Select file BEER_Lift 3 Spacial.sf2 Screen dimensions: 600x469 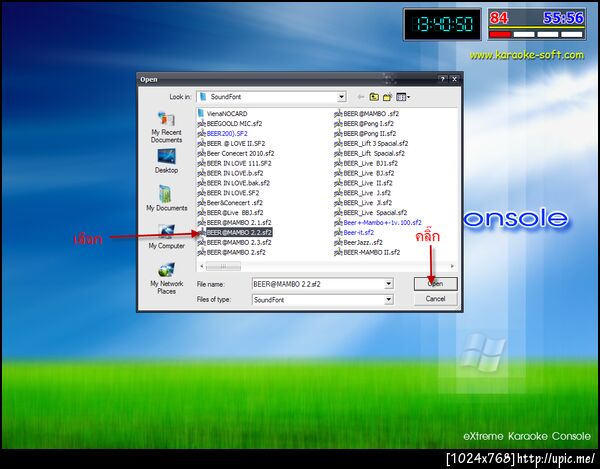(371, 143)
